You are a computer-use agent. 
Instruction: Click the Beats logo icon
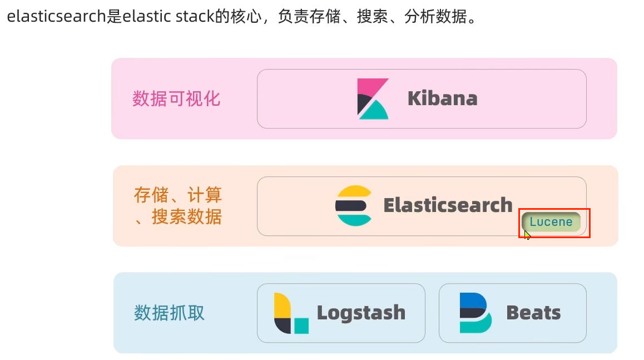pyautogui.click(x=475, y=313)
